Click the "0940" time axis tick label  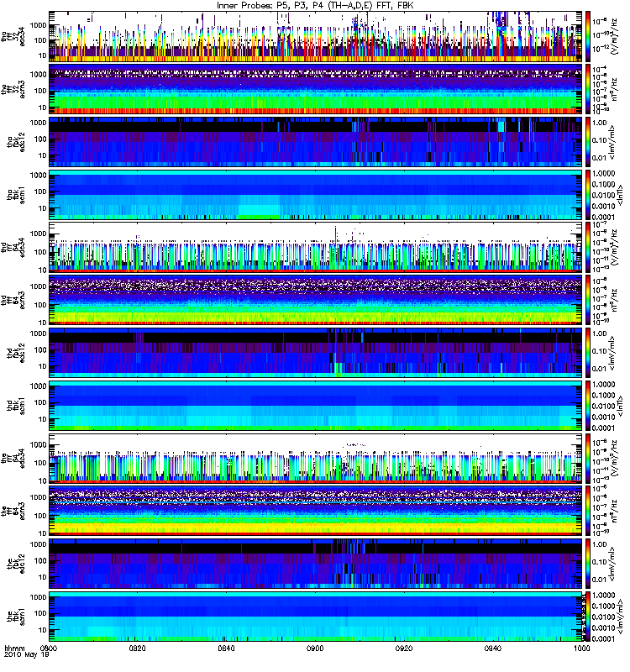(493, 648)
